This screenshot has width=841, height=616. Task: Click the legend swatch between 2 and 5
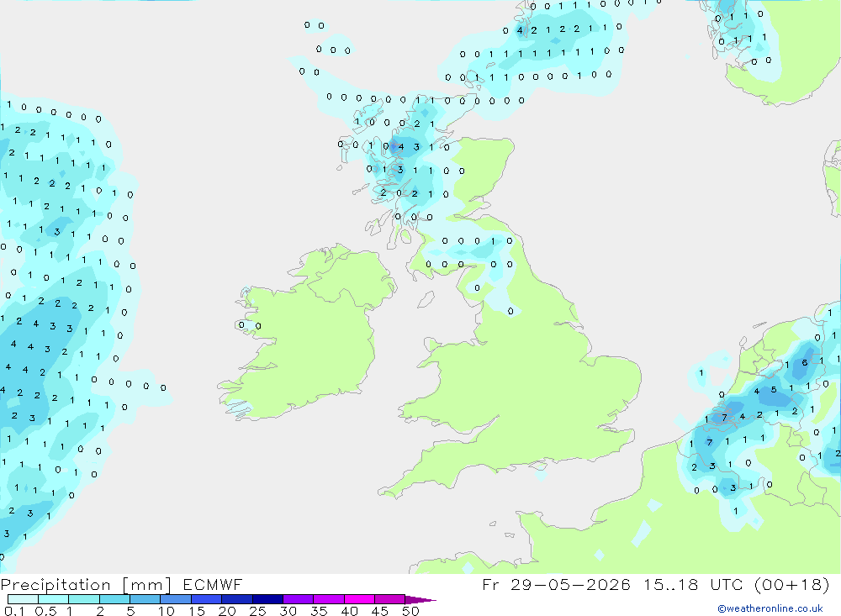pos(114,599)
